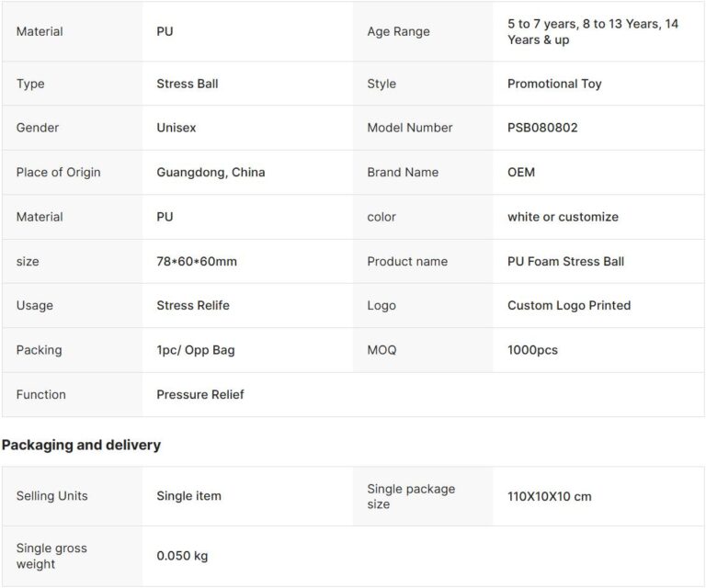Image resolution: width=706 pixels, height=588 pixels.
Task: Click the Pressure Relief function value
Action: pyautogui.click(x=200, y=394)
